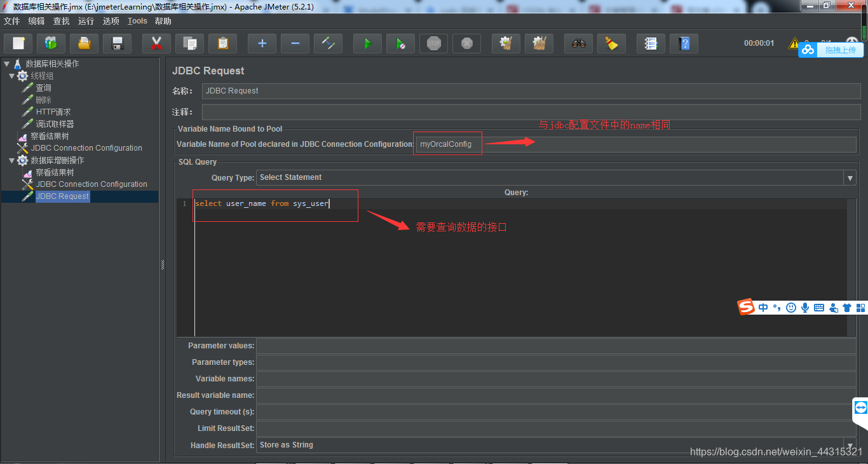
Task: Click the Variable names field
Action: 556,379
